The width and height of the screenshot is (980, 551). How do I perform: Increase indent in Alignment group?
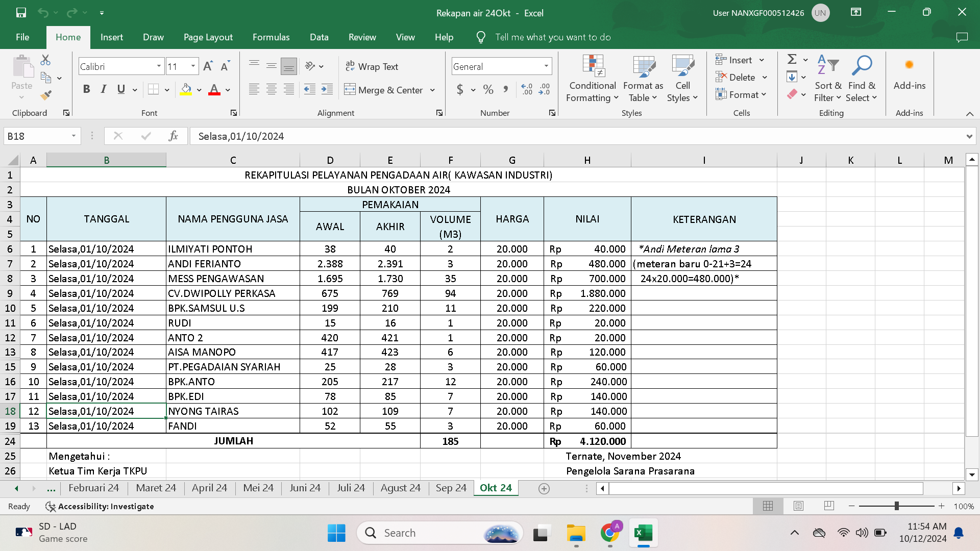[x=327, y=90]
